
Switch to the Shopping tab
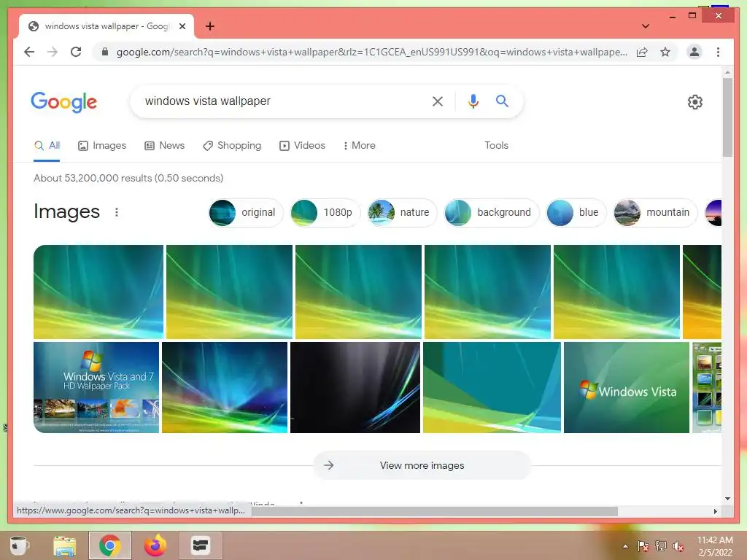tap(232, 146)
